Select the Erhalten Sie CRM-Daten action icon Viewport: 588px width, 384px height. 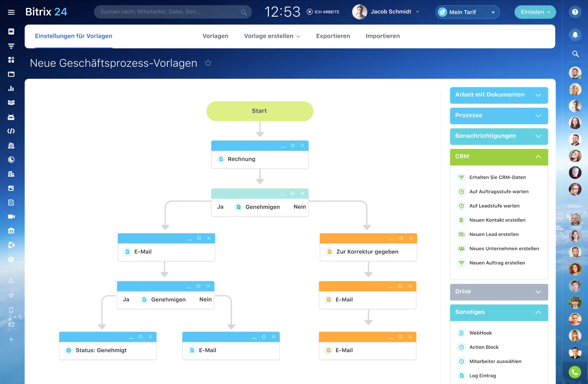(x=461, y=177)
